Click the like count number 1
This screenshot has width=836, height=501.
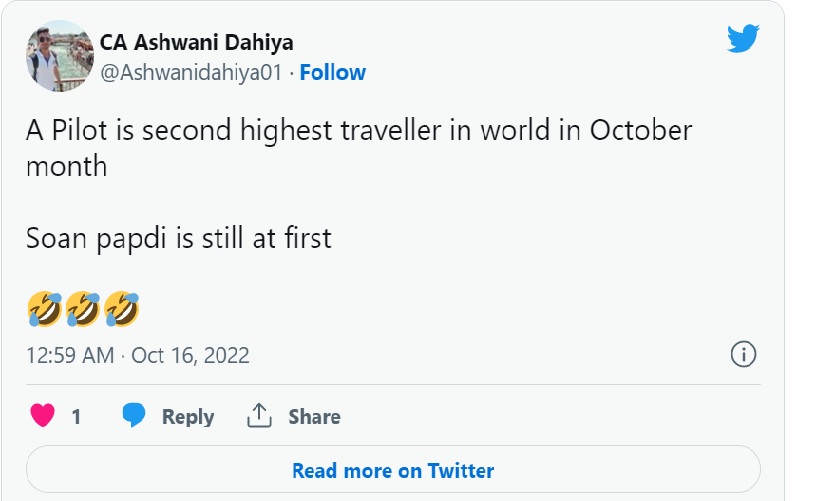tap(76, 417)
